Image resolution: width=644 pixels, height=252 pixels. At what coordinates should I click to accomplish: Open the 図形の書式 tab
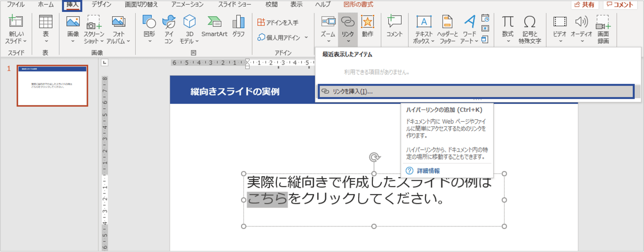click(x=358, y=5)
